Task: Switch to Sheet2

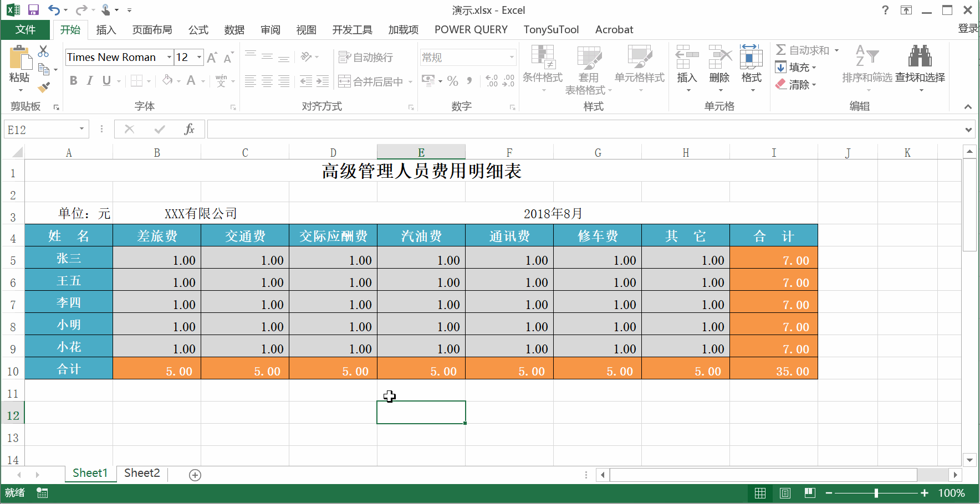Action: [141, 473]
